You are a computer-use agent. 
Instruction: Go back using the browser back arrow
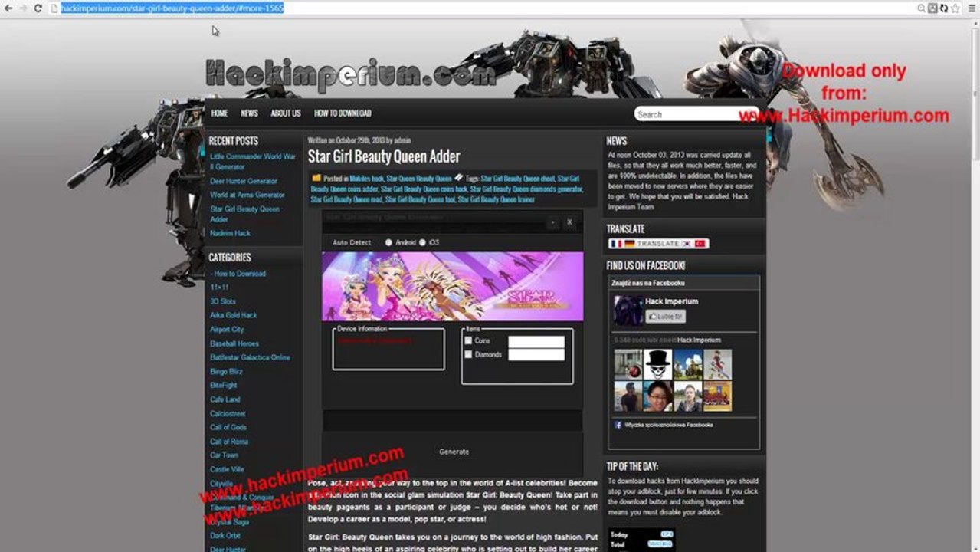8,8
